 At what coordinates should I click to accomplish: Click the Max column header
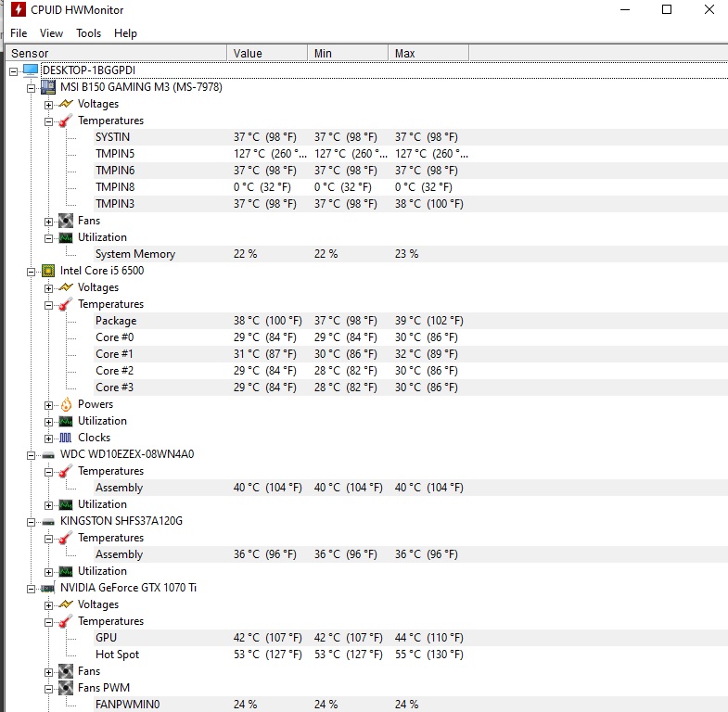428,54
